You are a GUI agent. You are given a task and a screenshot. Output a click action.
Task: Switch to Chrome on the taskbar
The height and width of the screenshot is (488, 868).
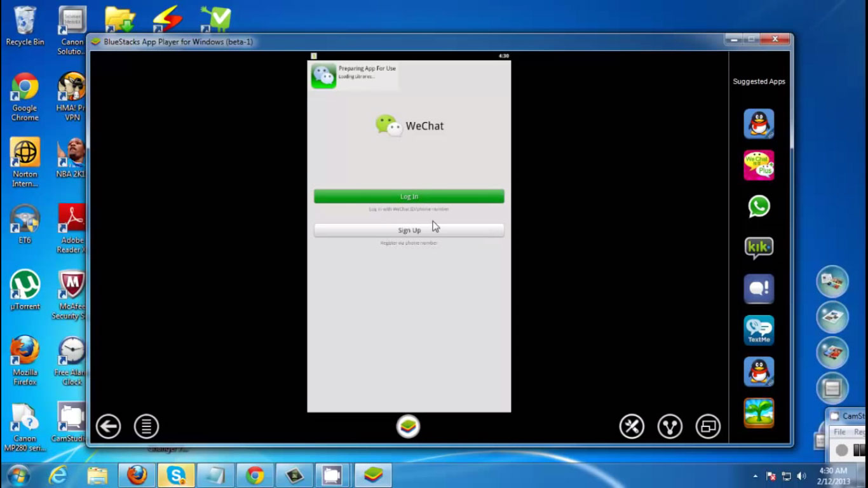255,475
